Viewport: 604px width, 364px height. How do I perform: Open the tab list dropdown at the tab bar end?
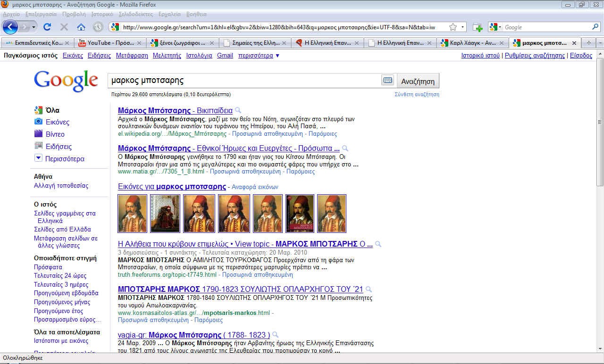pyautogui.click(x=600, y=43)
